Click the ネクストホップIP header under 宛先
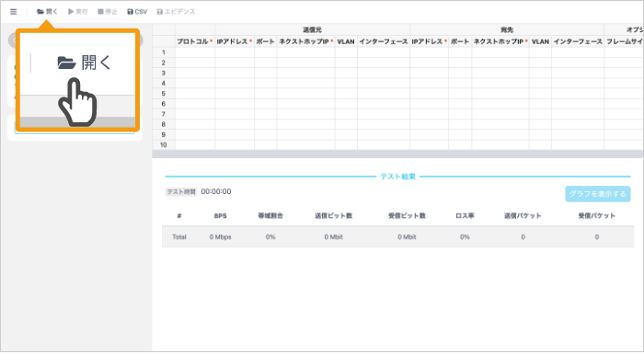 pos(500,41)
